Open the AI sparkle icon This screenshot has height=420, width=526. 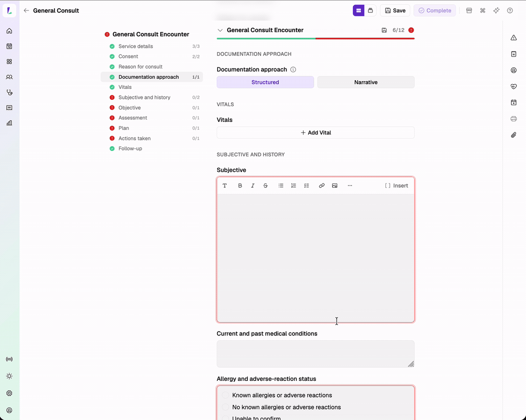[x=496, y=11]
